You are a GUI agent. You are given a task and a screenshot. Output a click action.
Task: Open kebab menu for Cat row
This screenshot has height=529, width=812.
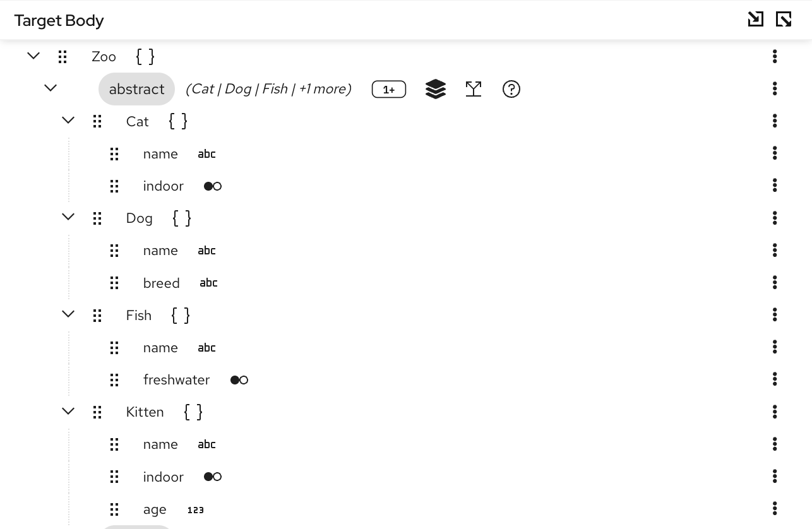click(775, 121)
